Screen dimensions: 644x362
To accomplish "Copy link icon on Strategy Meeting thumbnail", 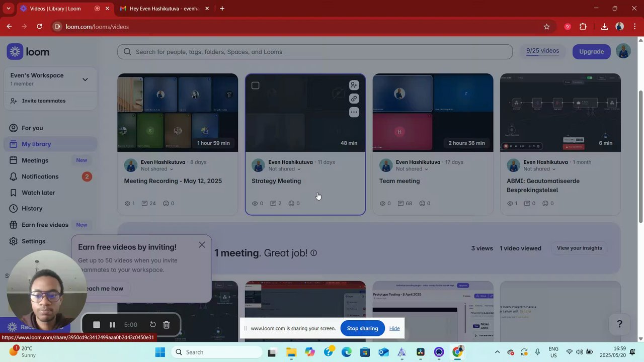I will coord(354,99).
